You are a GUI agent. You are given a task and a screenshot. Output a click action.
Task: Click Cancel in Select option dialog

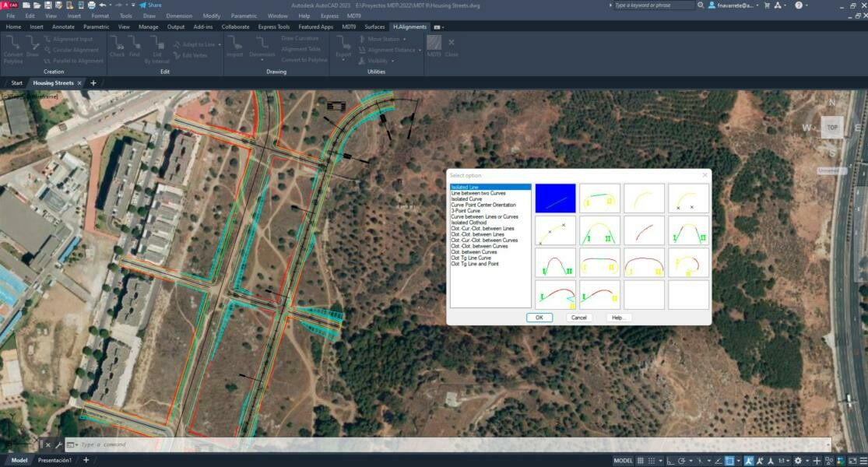click(x=578, y=318)
